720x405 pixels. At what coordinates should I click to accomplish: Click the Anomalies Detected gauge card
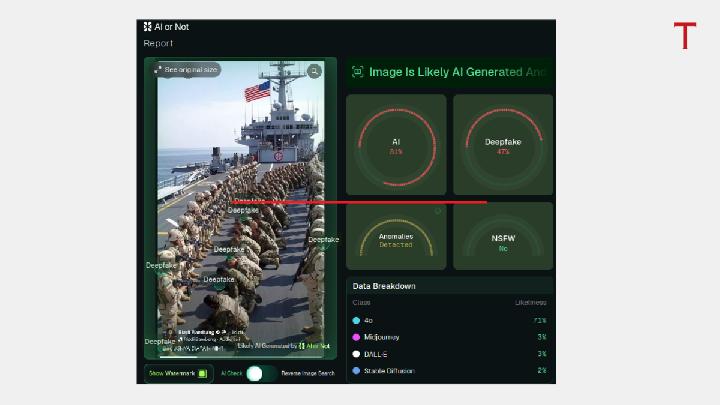pos(396,237)
